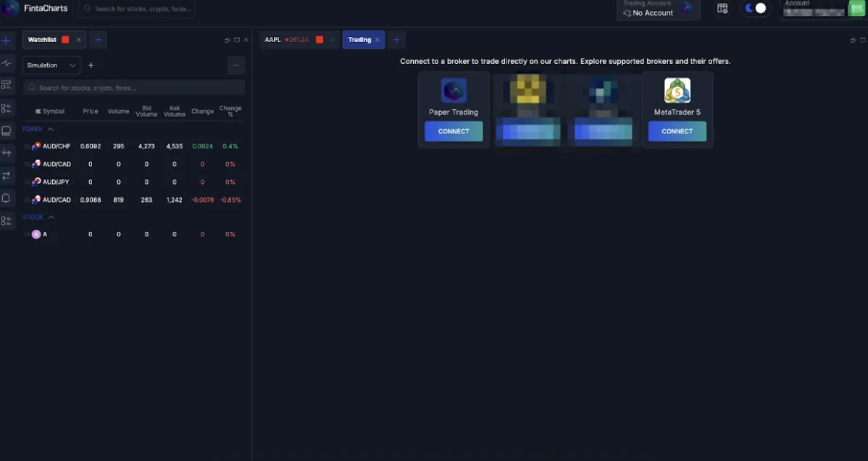Click the bell alerts icon in sidebar
The width and height of the screenshot is (868, 461).
[7, 198]
